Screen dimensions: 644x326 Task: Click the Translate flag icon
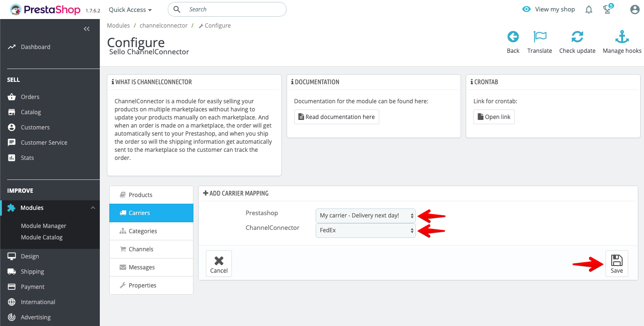[540, 37]
